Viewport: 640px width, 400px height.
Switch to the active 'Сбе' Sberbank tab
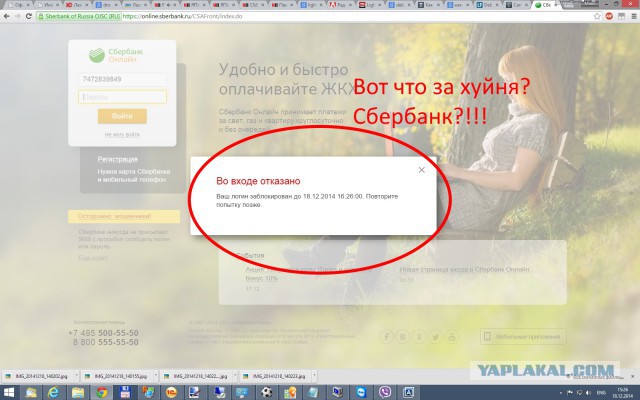pos(546,5)
